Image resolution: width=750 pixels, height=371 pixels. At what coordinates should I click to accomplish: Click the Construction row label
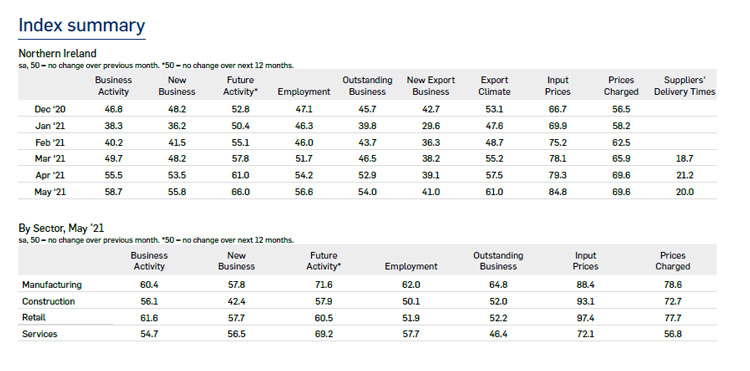(48, 302)
